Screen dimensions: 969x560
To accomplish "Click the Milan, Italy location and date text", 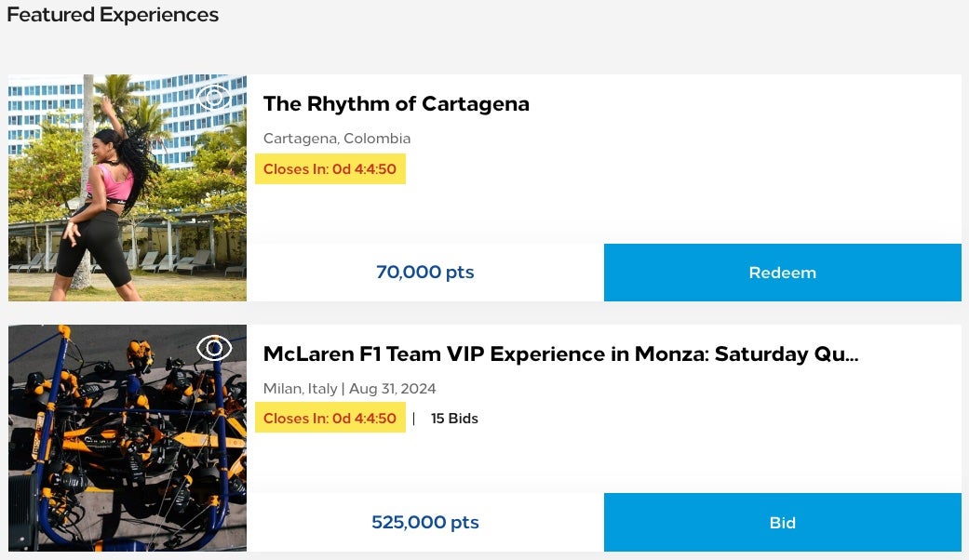I will [x=349, y=388].
